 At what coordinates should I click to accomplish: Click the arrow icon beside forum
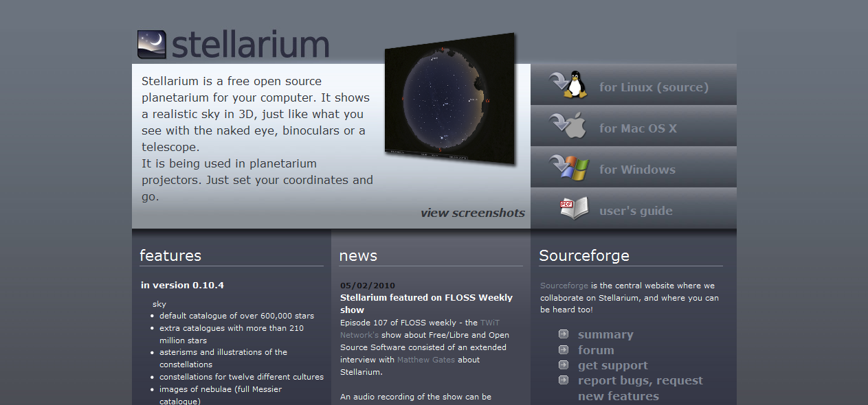point(563,349)
